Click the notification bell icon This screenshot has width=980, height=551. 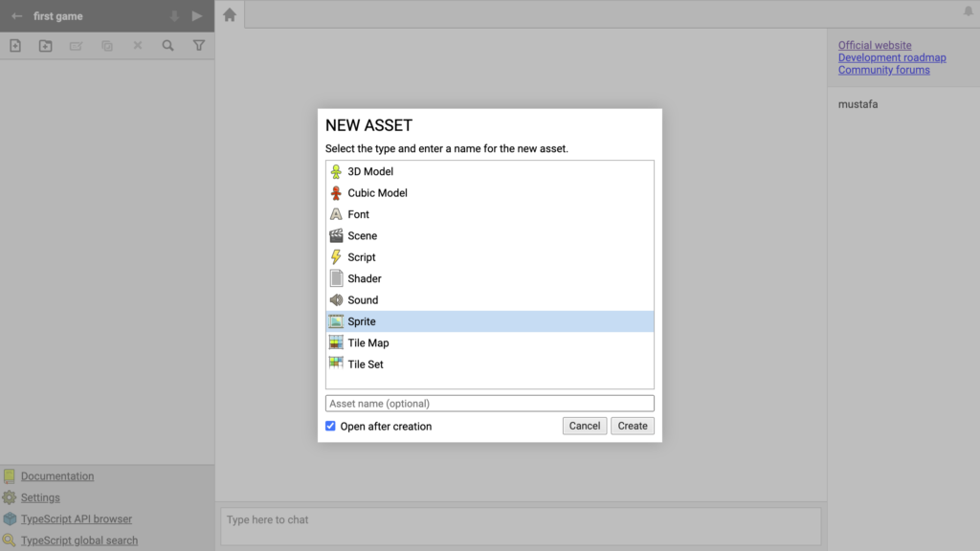point(969,11)
